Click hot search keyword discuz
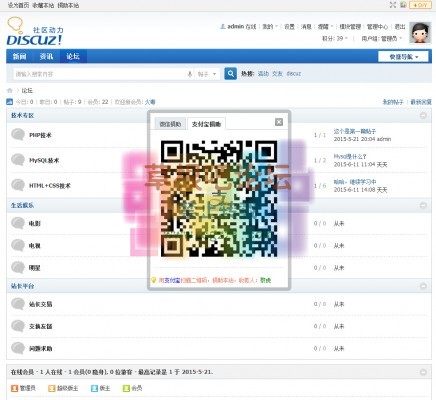436x400 pixels. tap(294, 74)
